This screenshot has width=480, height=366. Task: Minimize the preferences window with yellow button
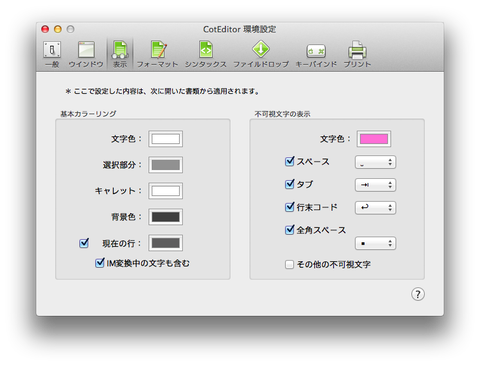click(58, 29)
